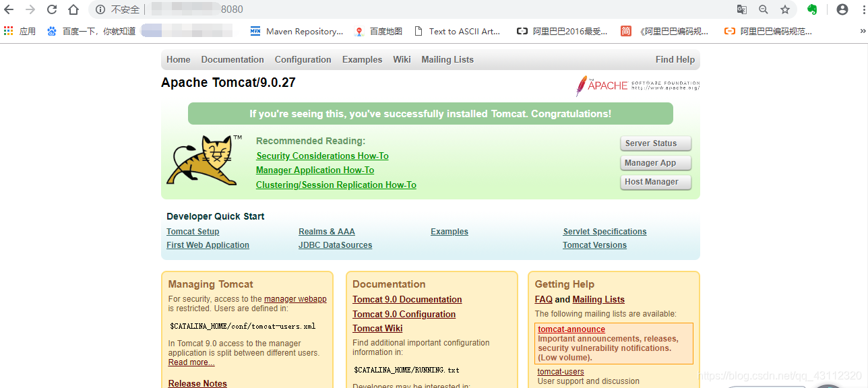Click the Read more... link

[x=191, y=362]
